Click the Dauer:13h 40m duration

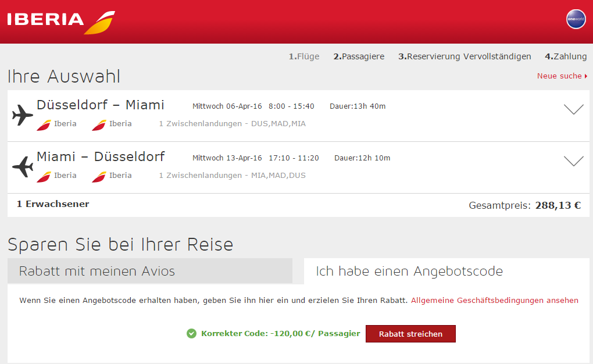pyautogui.click(x=358, y=106)
